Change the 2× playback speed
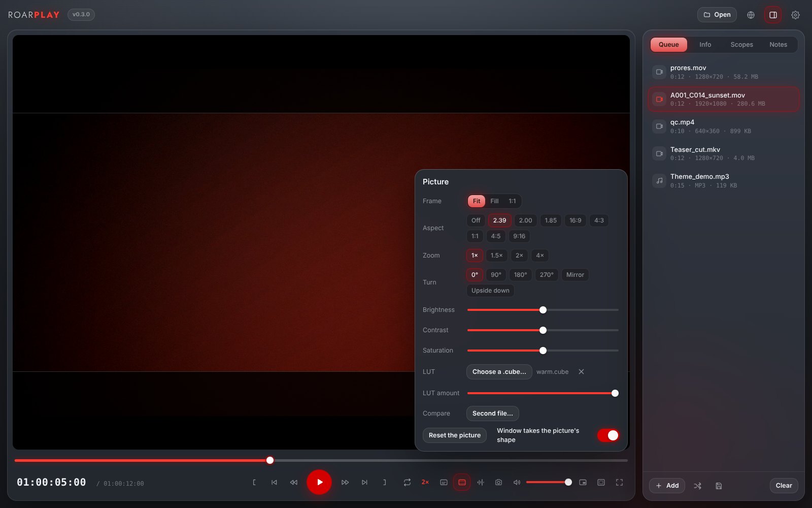Viewport: 812px width, 508px height. tap(425, 482)
